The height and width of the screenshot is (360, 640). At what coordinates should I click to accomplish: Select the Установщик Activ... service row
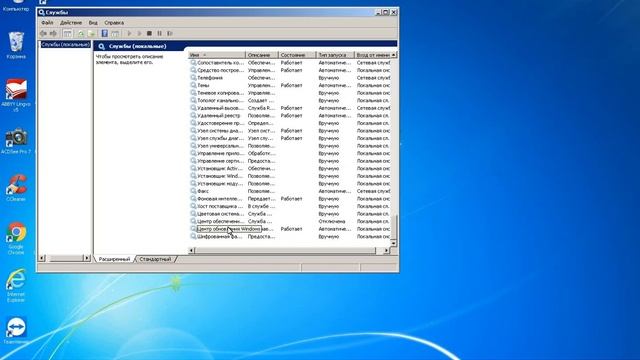(x=290, y=169)
